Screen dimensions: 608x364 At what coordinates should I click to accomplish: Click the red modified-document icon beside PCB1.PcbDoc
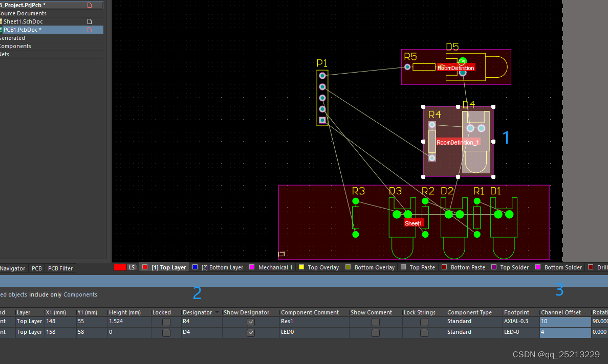point(89,29)
